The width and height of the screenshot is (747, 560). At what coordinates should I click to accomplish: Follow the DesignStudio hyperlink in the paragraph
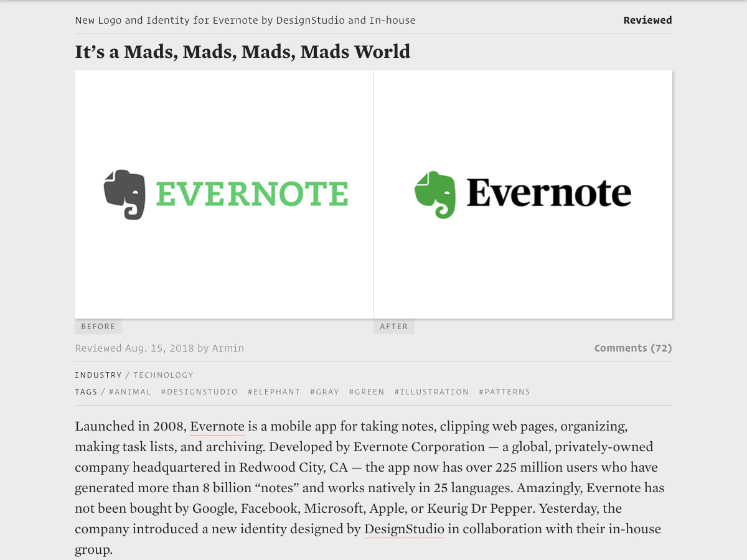click(x=404, y=530)
